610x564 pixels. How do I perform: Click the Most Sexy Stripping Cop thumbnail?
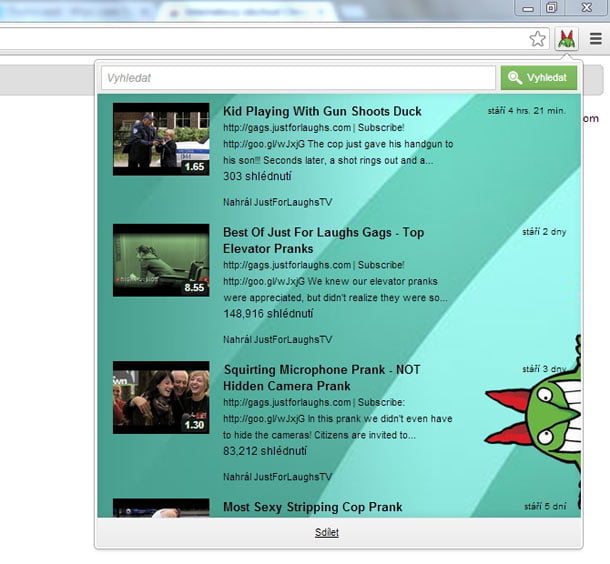pos(161,508)
